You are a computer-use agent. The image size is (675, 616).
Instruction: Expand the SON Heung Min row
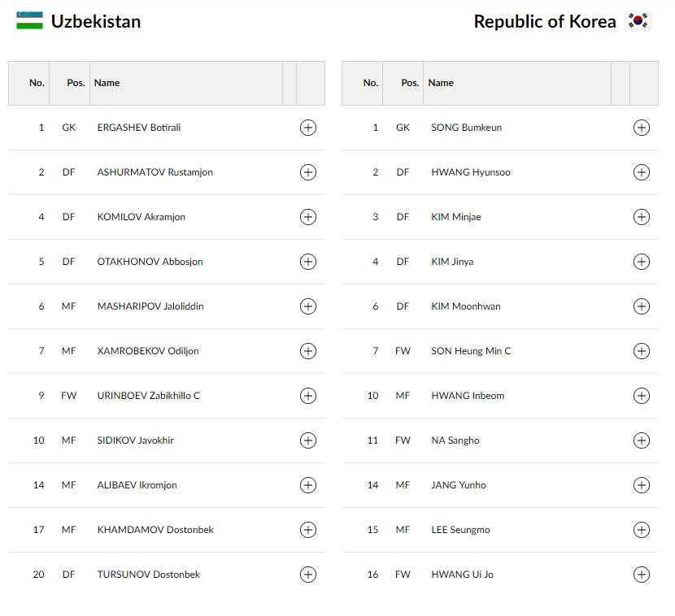642,351
